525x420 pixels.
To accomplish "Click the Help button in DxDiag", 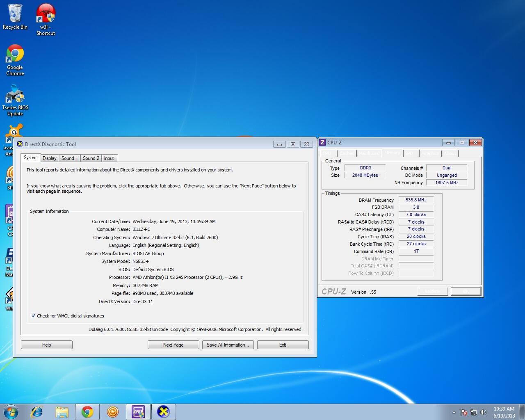I will pyautogui.click(x=47, y=345).
